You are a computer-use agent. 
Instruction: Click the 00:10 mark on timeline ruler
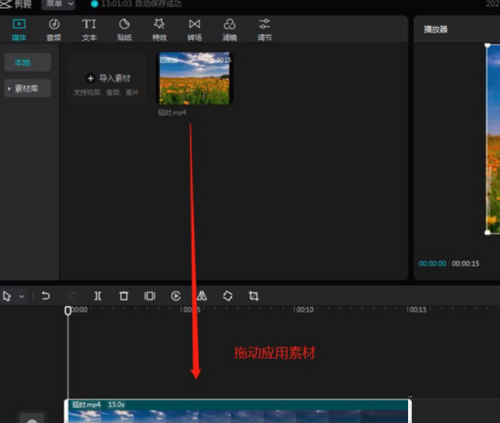click(304, 310)
